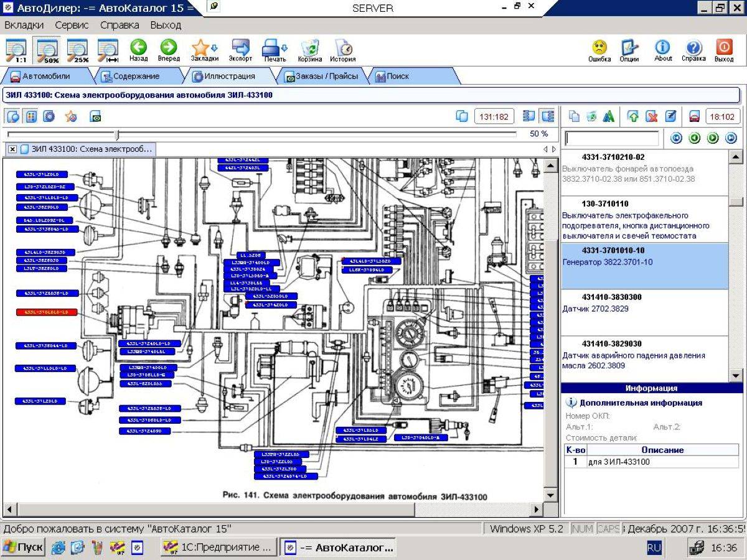Click the zoom slider handle

point(117,134)
